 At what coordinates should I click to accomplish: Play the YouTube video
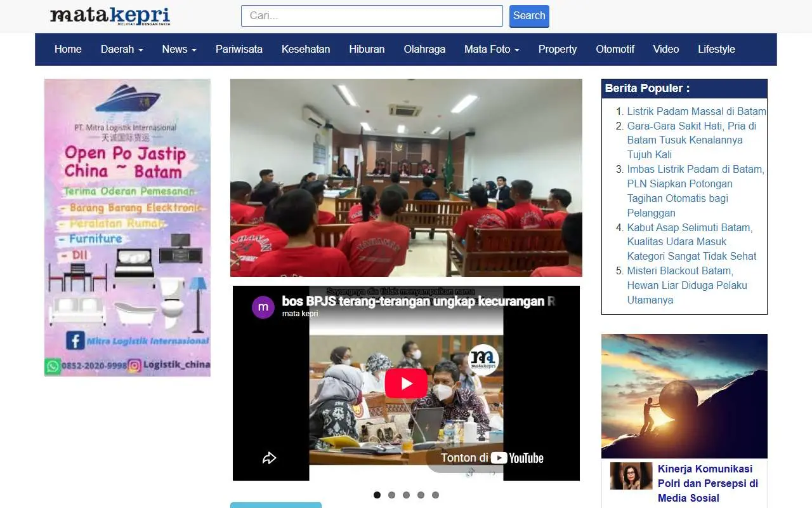click(x=406, y=384)
